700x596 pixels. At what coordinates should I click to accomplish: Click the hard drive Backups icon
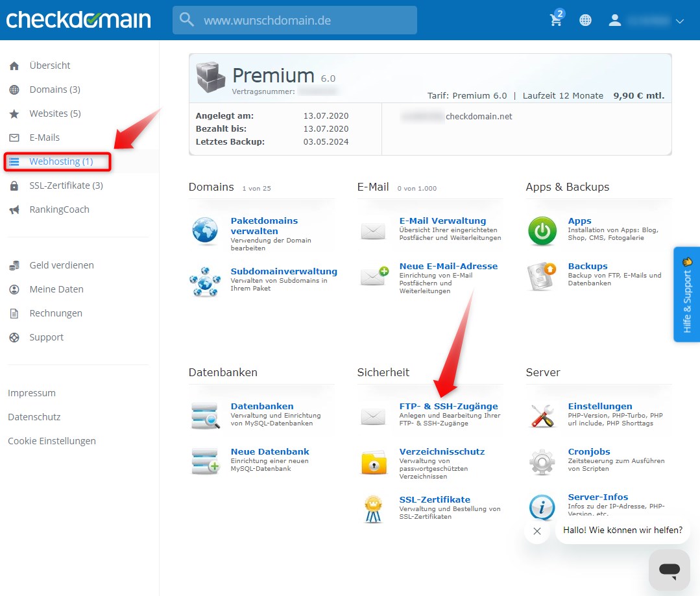tap(542, 276)
